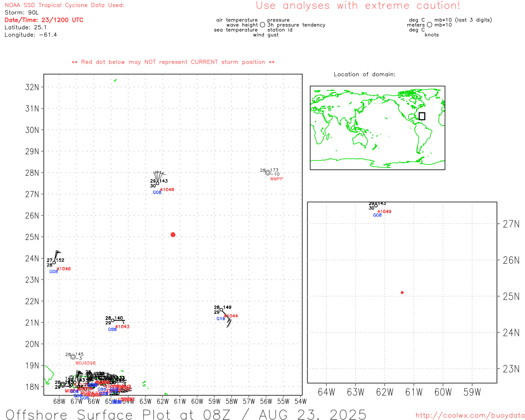Screen dimensions: 525x420
Task: Click the 41044 buoy station circle
Action: tap(221, 310)
